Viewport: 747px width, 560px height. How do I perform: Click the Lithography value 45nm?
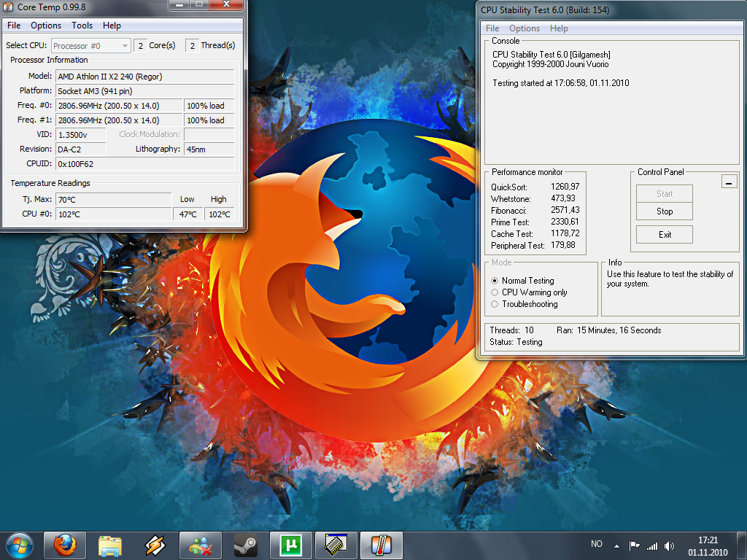click(x=209, y=149)
